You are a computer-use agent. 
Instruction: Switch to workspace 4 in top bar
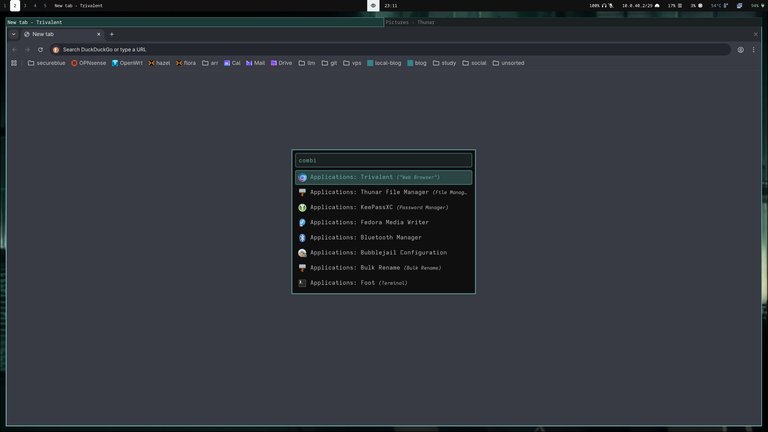click(35, 6)
